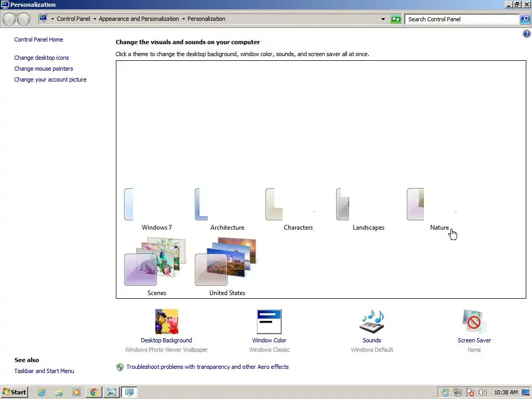Image resolution: width=532 pixels, height=399 pixels.
Task: Click the Forward navigation button
Action: click(x=23, y=19)
